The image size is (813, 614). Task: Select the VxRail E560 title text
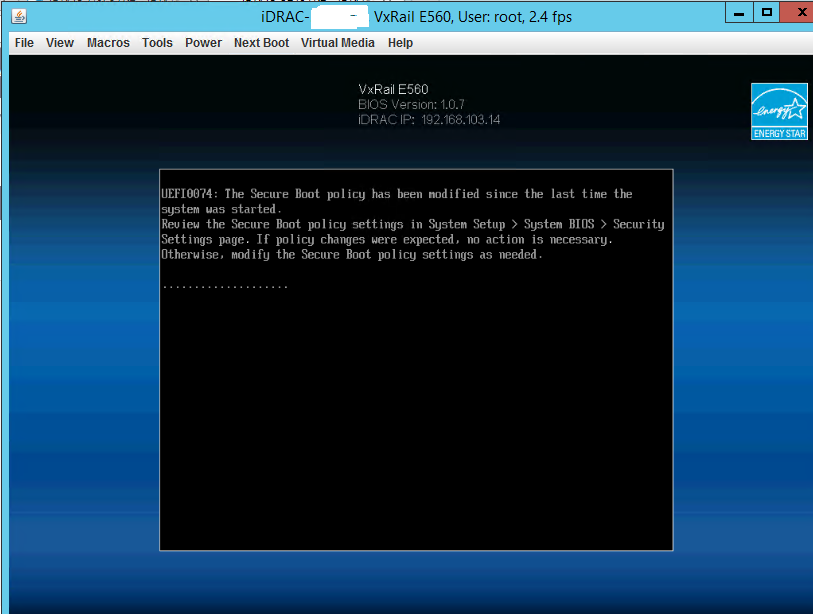393,89
